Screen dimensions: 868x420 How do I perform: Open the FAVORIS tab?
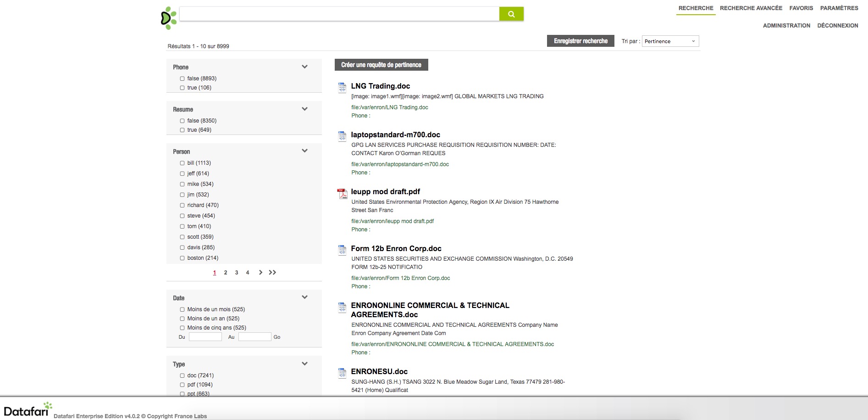(801, 8)
